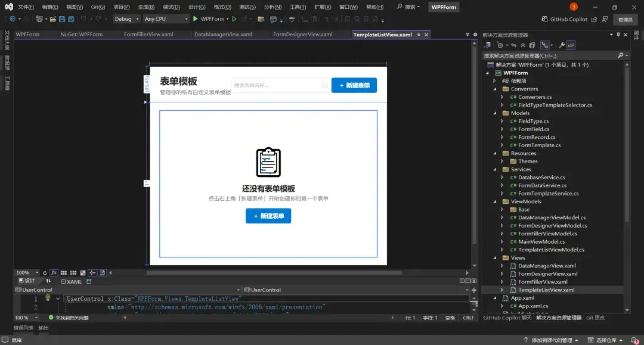
Task: Click Collapse All icon in Solution Explorer
Action: (x=523, y=45)
